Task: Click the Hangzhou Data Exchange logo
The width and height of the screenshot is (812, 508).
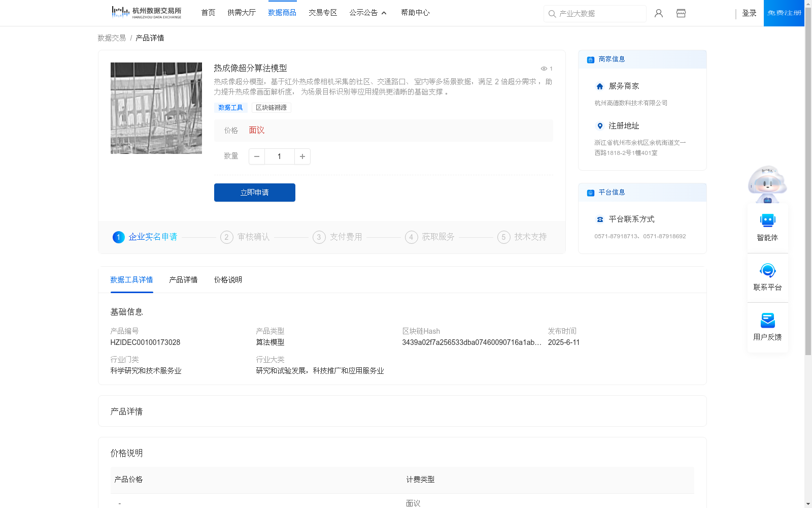Action: point(146,13)
